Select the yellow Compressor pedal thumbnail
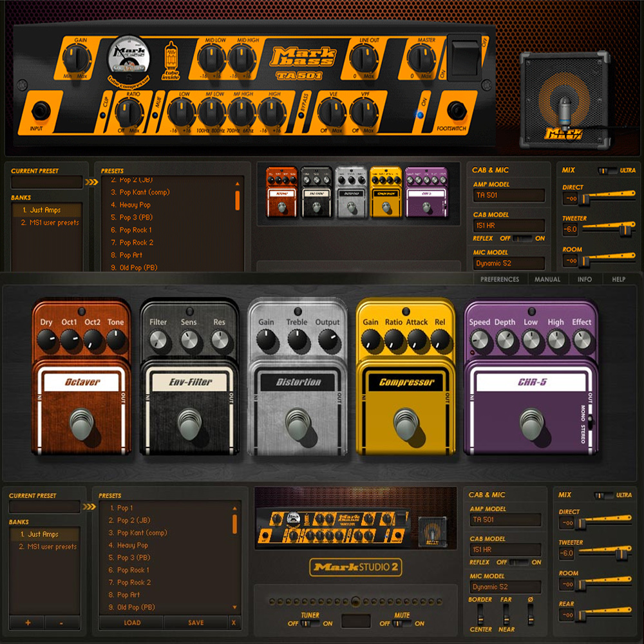644x644 pixels. 386,192
